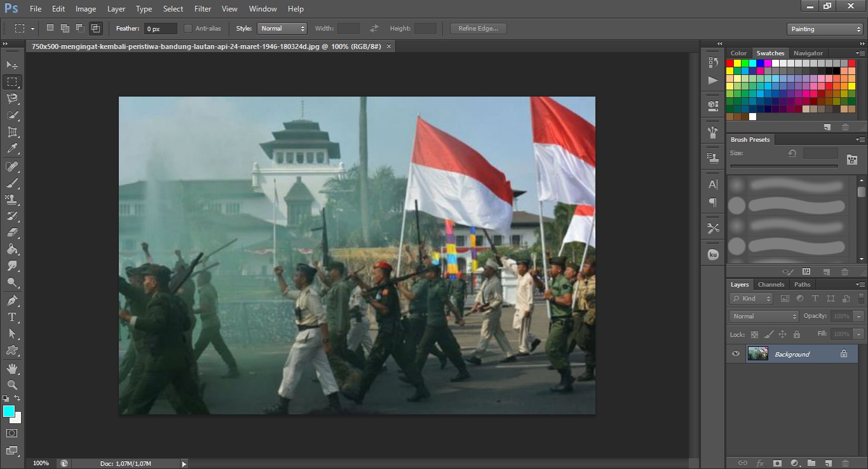Select the Dodge tool
Viewport: 868px width, 469px height.
click(x=12, y=283)
